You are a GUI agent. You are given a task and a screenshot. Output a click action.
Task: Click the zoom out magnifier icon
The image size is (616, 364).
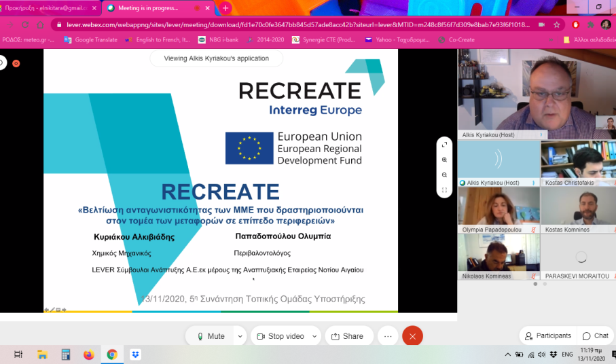(444, 175)
